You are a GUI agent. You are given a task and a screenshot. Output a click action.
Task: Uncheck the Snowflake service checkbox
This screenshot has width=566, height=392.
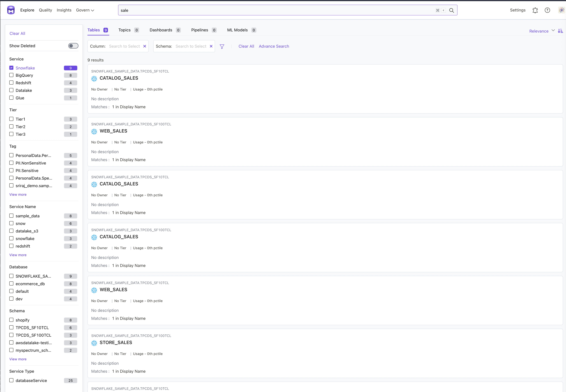(11, 68)
